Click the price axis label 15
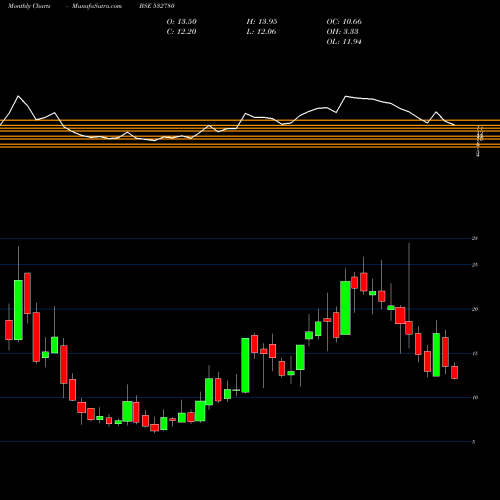 (475, 353)
